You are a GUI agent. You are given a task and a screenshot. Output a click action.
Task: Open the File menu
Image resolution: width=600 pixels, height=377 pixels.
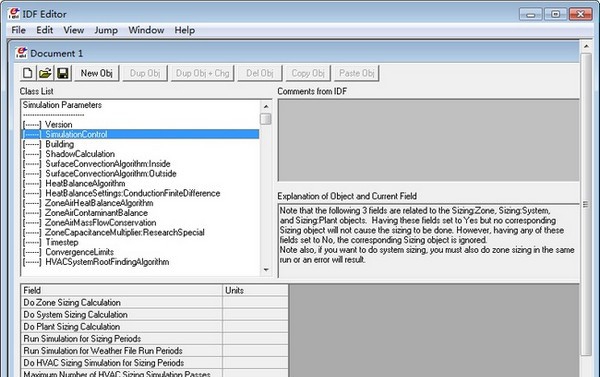pyautogui.click(x=18, y=30)
